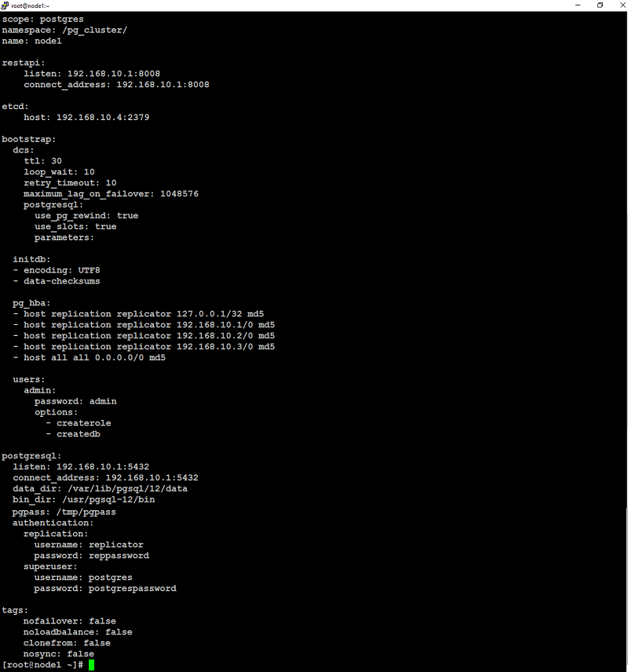Restore down the terminal window
The image size is (628, 672).
[601, 5]
